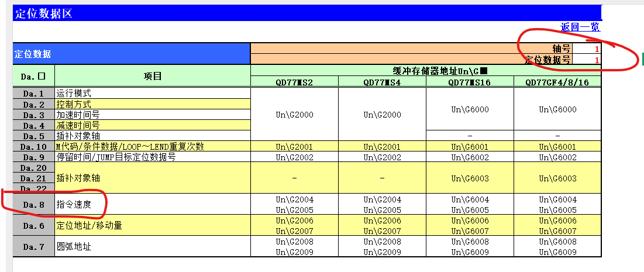Screen dimensions: 644x272
Task: Select the 加速时间号 item cell
Action: [x=152, y=115]
